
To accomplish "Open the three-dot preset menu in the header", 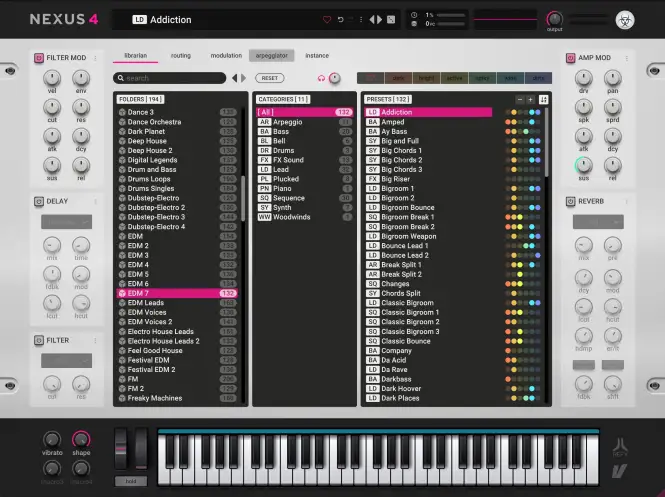I will 361,20.
